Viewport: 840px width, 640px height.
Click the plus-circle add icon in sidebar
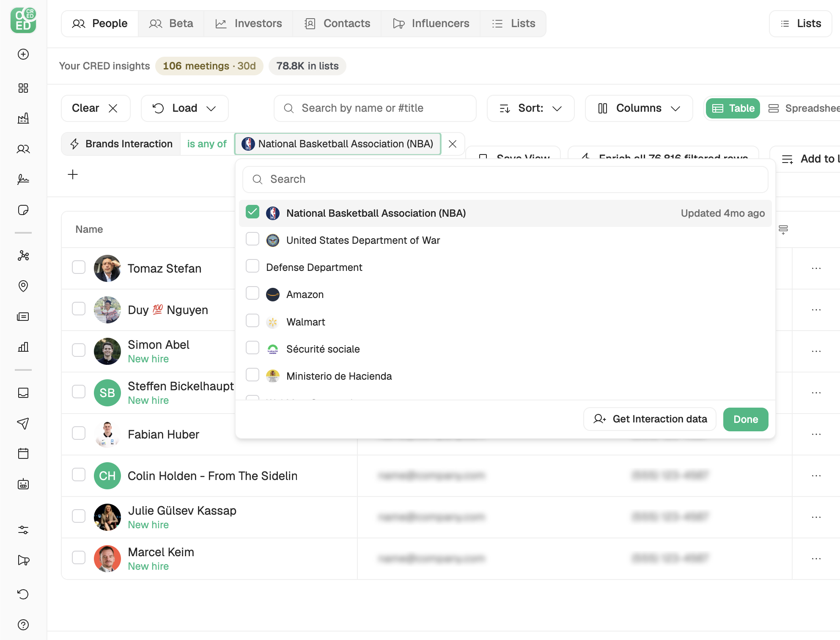(23, 54)
